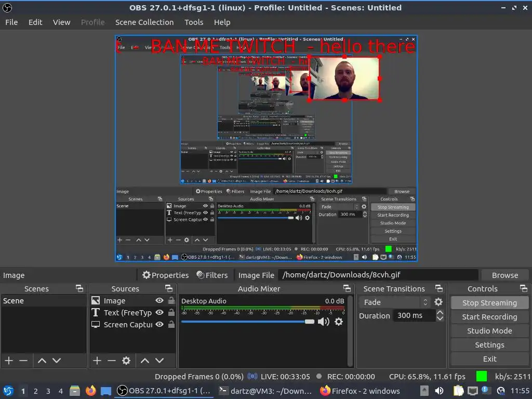This screenshot has width=532, height=399.
Task: Open the File menu
Action: coord(11,22)
